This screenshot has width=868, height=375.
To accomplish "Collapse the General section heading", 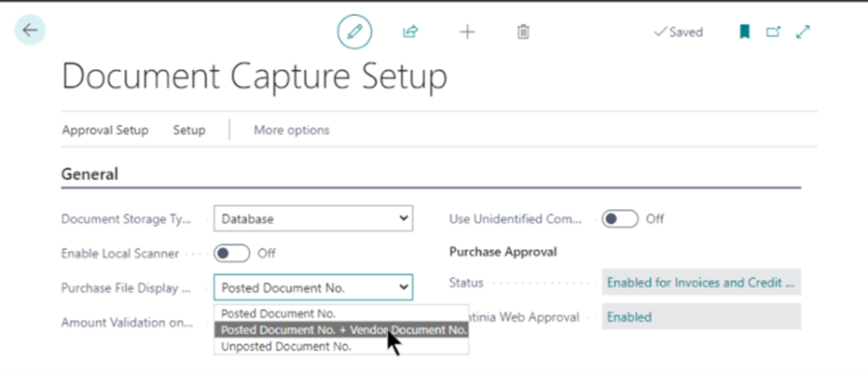I will [x=90, y=174].
